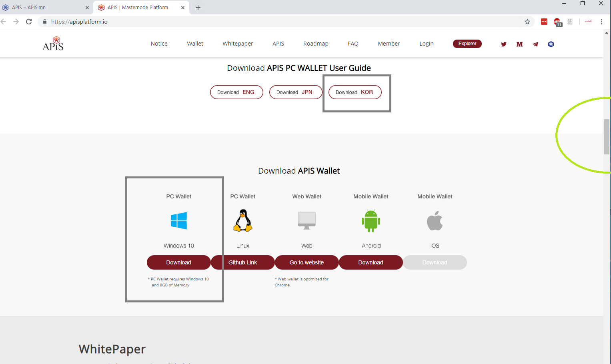Open the Medium icon in the header

pyautogui.click(x=519, y=44)
